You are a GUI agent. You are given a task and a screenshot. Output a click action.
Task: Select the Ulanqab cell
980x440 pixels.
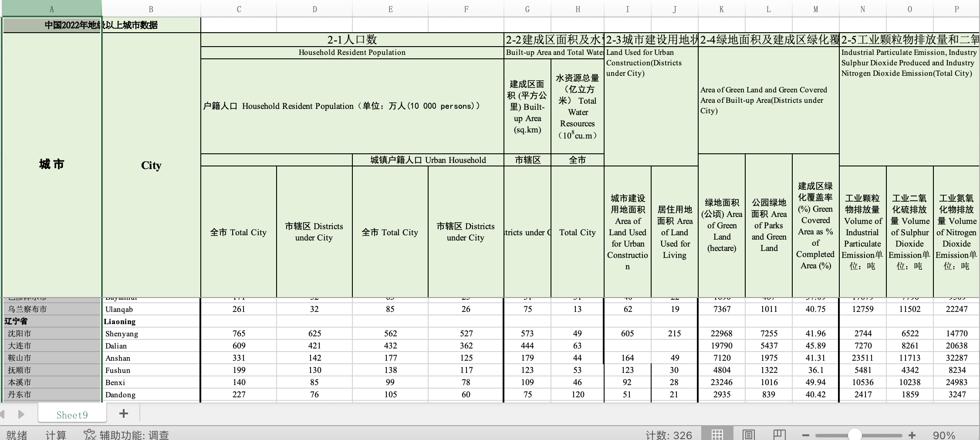pyautogui.click(x=151, y=309)
